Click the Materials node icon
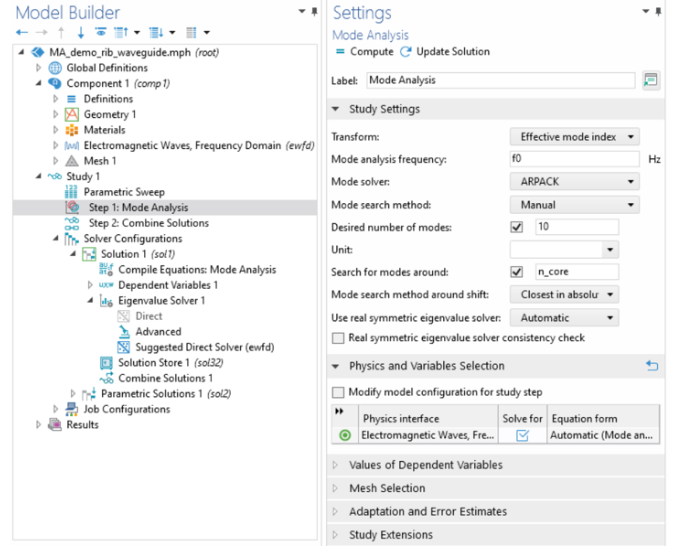This screenshot has width=676, height=552. tap(72, 130)
